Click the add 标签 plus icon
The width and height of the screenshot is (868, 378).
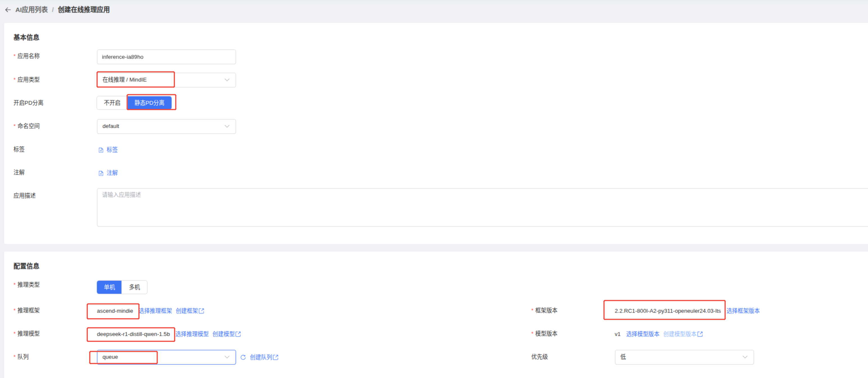(x=101, y=150)
